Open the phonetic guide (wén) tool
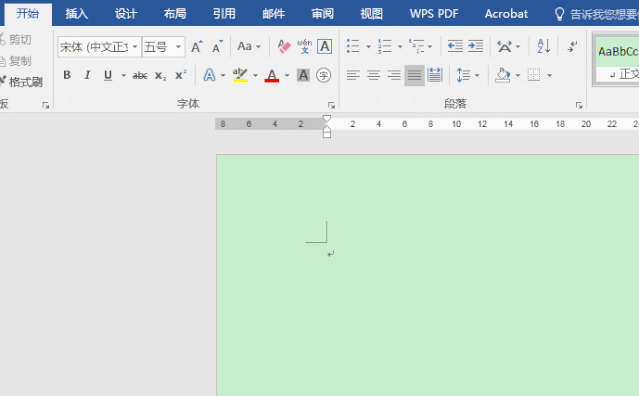The image size is (639, 396). point(304,46)
